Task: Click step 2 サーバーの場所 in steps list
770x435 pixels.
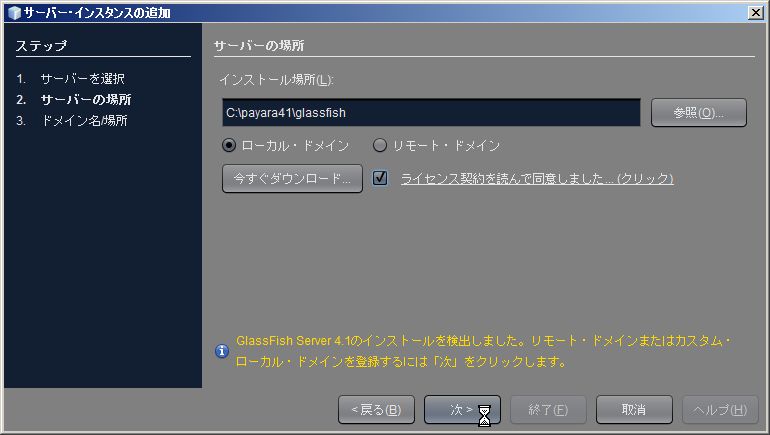Action: [86, 100]
